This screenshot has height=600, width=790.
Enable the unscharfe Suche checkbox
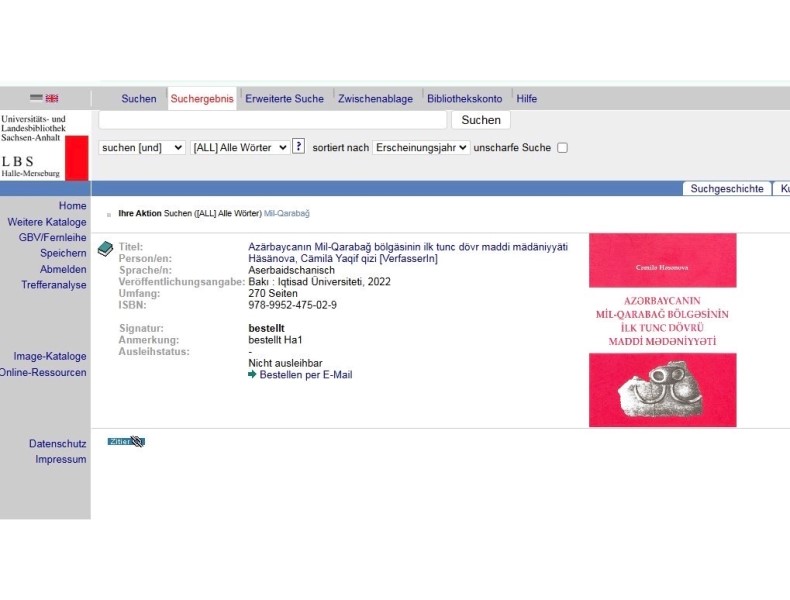(562, 148)
